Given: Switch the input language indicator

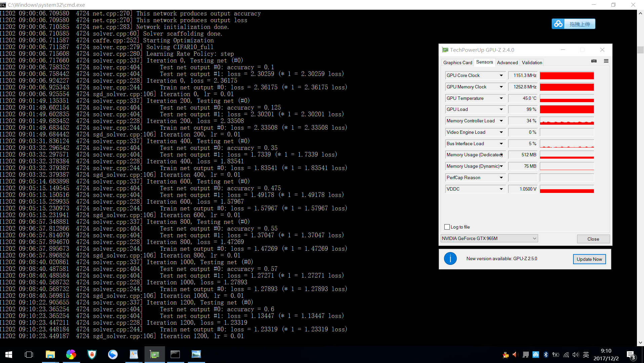Looking at the screenshot, I should [586, 355].
